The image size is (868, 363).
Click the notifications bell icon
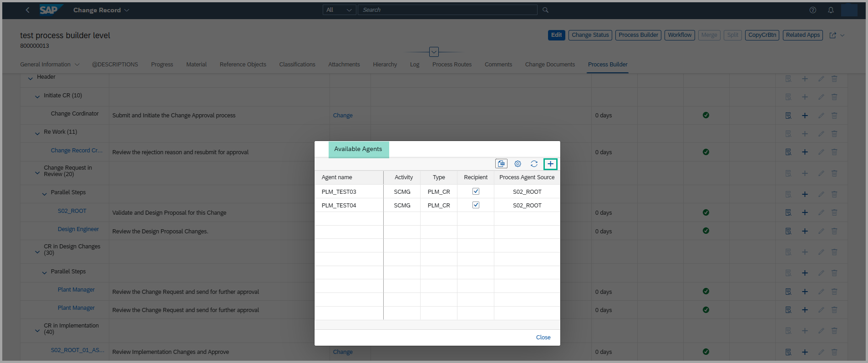tap(831, 10)
